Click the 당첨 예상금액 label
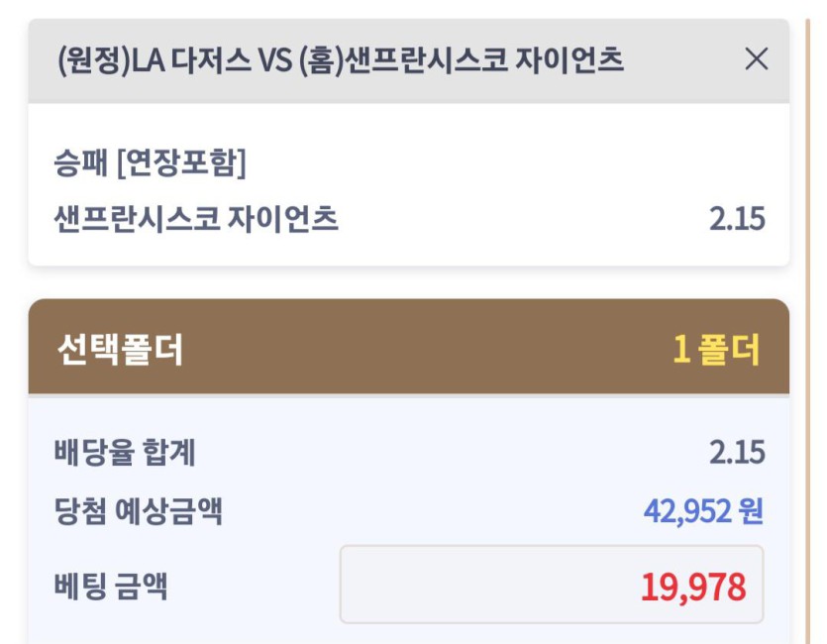Viewport: 827px width, 644px height. coord(139,510)
